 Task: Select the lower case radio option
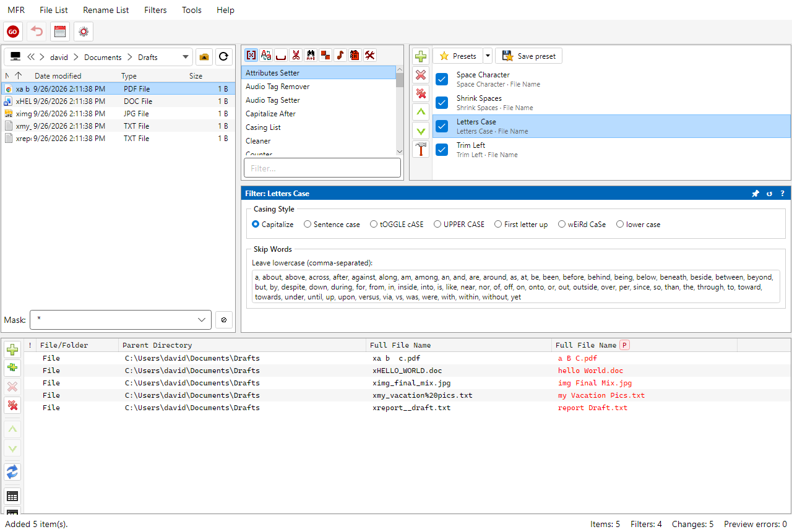click(x=638, y=225)
